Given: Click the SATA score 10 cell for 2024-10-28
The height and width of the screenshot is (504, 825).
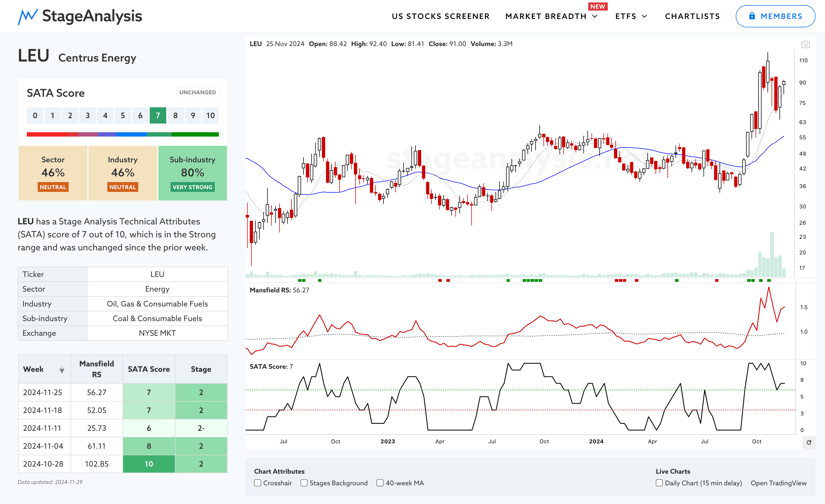Looking at the screenshot, I should [x=149, y=464].
